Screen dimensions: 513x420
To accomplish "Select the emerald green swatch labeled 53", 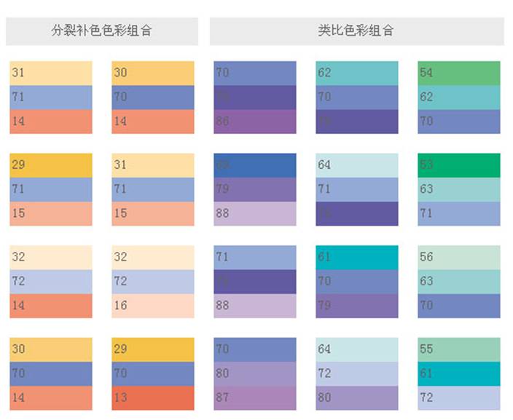I will click(459, 165).
